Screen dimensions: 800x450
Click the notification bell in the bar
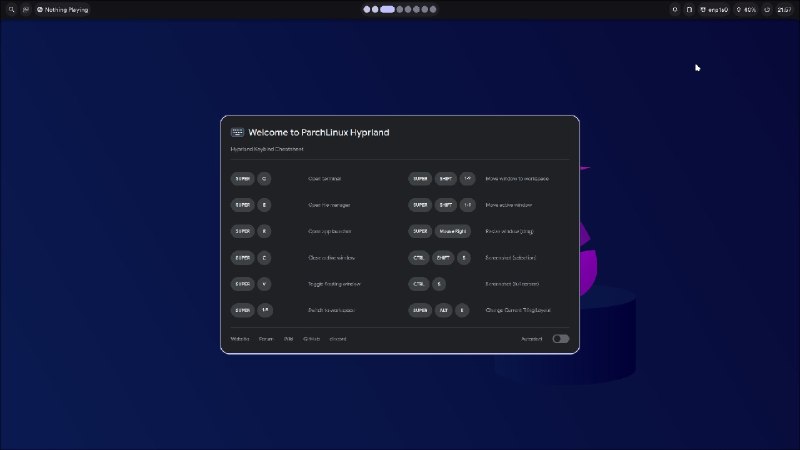click(x=675, y=9)
